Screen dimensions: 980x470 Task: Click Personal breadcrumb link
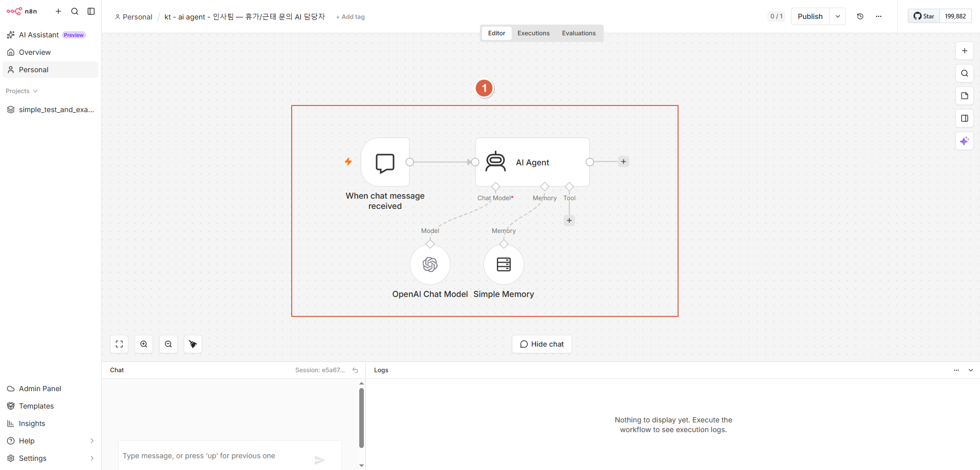click(134, 17)
